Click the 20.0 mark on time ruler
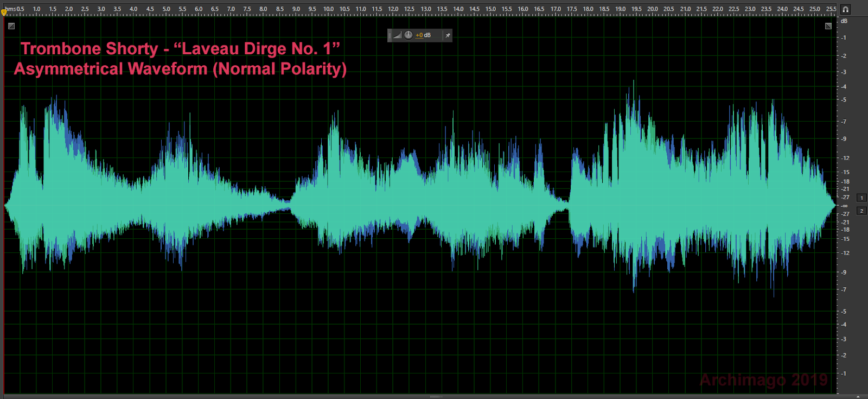 (x=653, y=9)
